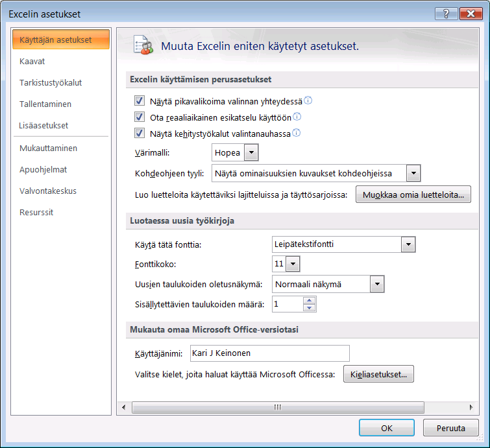Click the user settings header icon

[x=143, y=45]
